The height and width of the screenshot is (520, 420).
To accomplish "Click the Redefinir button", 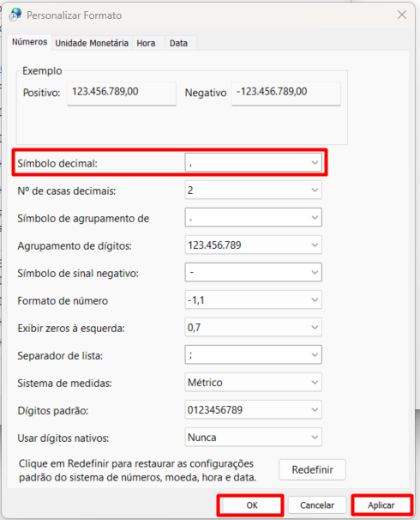I will [312, 469].
